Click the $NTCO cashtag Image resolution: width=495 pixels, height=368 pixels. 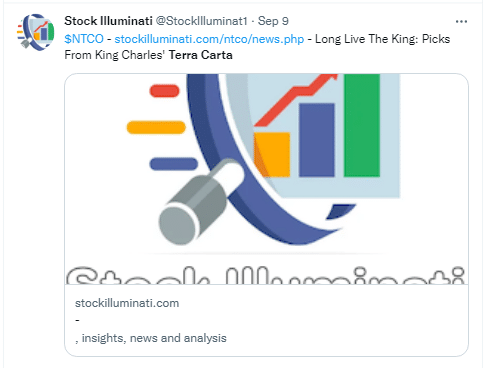[84, 39]
